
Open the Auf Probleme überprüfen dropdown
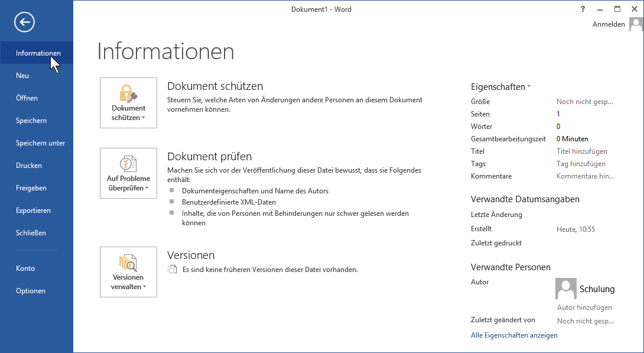(128, 183)
